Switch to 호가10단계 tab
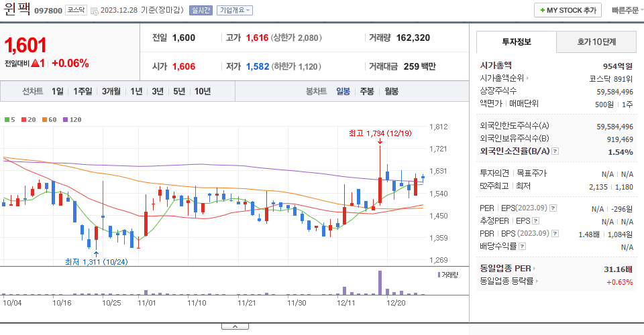This screenshot has width=644, height=335. click(596, 42)
